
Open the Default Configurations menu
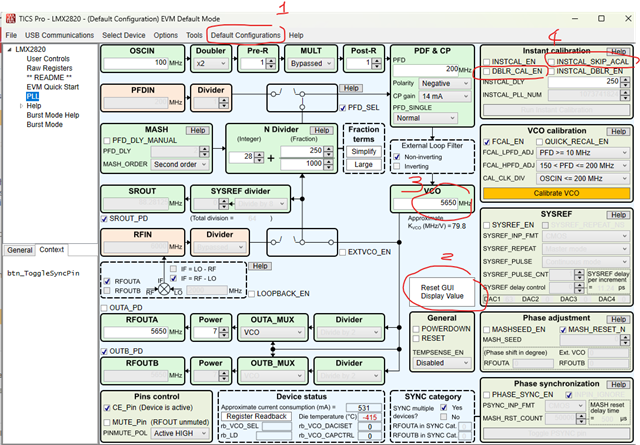tap(246, 36)
